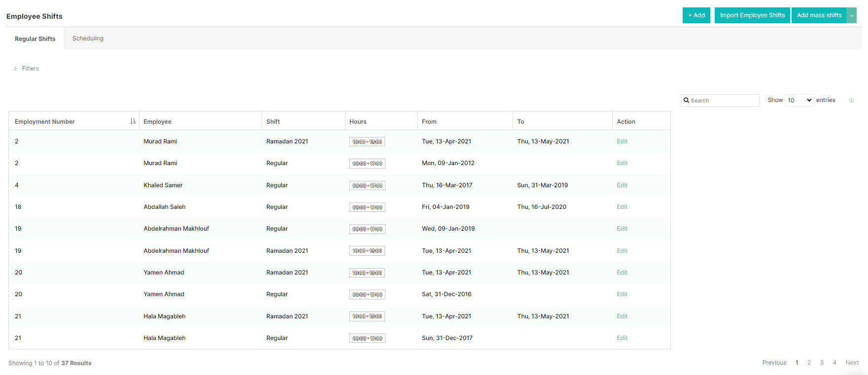Open the Add mass shifts dropdown arrow

tap(852, 15)
